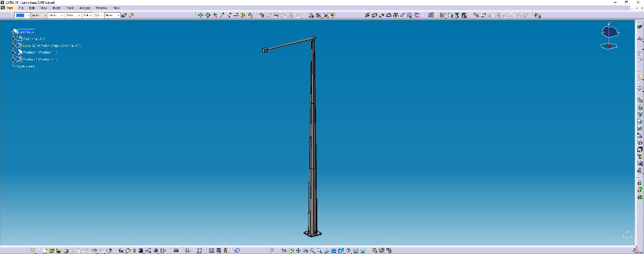The width and height of the screenshot is (644, 254).
Task: Open the File menu
Action: click(x=21, y=8)
